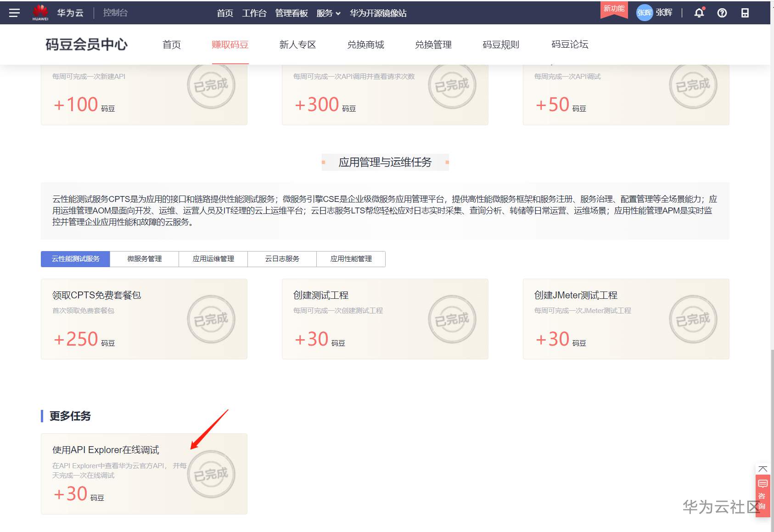The width and height of the screenshot is (774, 532).
Task: Open 控制台 console link
Action: pos(115,13)
